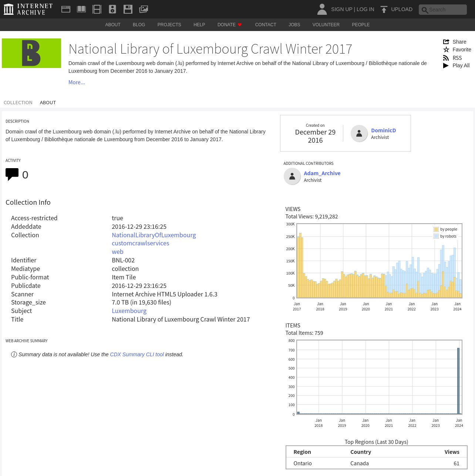Click the search magnifier icon
475x476 pixels.
click(x=425, y=10)
